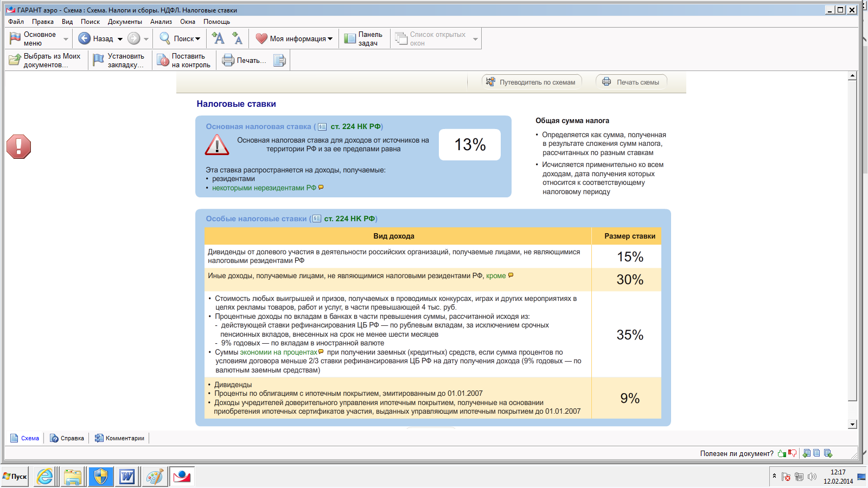Open the Поиск menu in menu bar

(x=90, y=22)
